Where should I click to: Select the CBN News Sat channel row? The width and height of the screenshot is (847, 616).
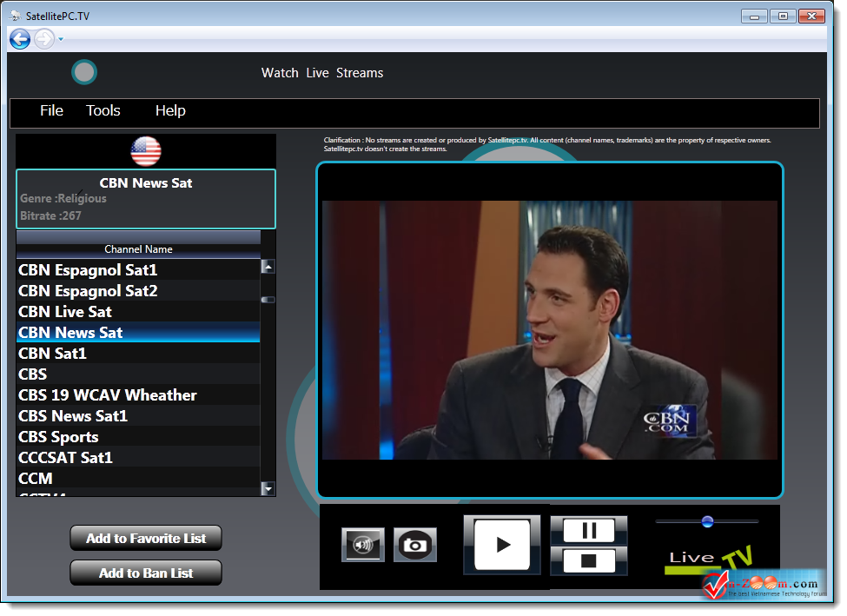point(138,332)
